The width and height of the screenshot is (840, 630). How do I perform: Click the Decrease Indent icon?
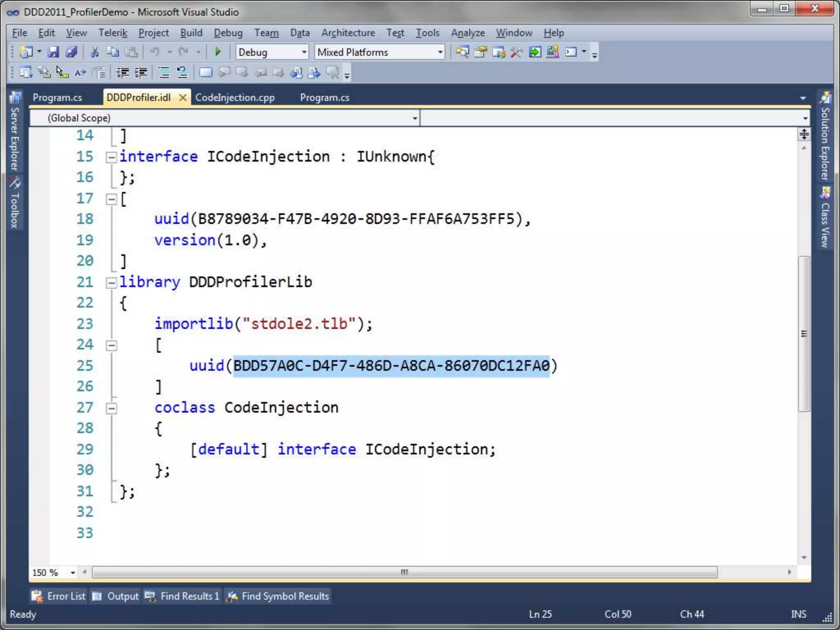[122, 73]
